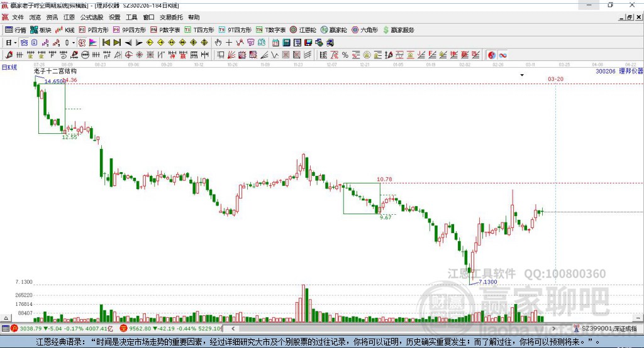Open the 帮助 menu
Image resolution: width=644 pixels, height=348 pixels.
click(194, 17)
